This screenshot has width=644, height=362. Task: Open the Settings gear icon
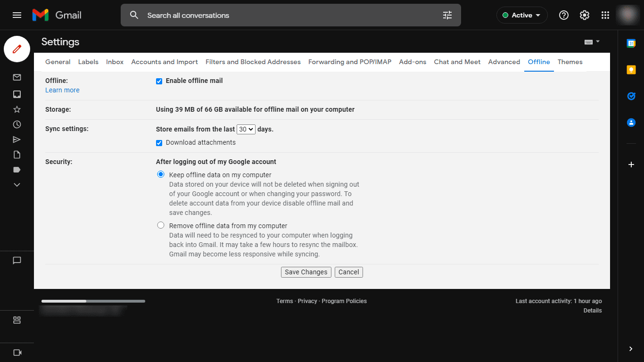[x=585, y=15]
